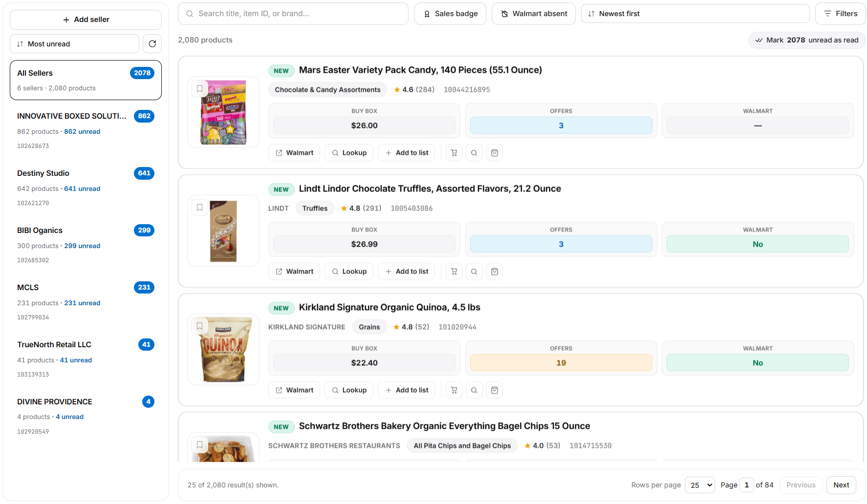Click shopping bag icon on Kirkland Quinoa row
867x504 pixels.
[x=495, y=390]
